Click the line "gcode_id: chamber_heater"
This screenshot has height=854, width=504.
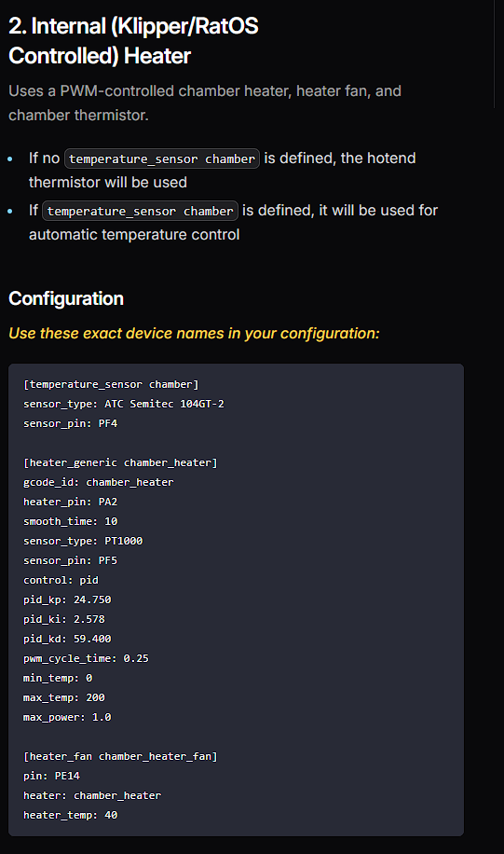point(99,483)
